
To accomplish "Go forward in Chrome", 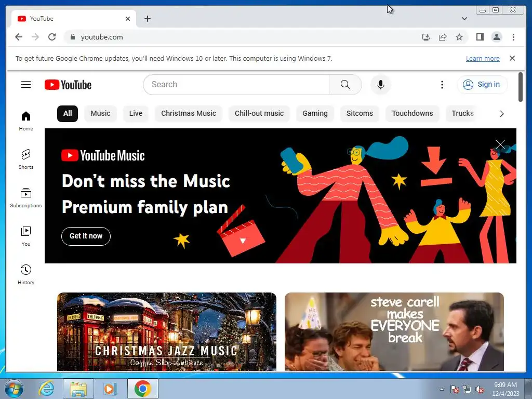I will pos(35,37).
